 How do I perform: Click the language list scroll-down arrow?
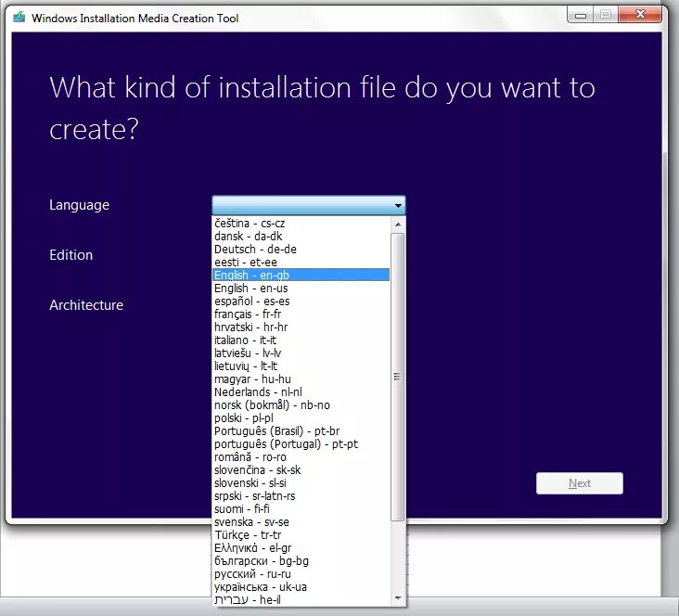click(398, 598)
